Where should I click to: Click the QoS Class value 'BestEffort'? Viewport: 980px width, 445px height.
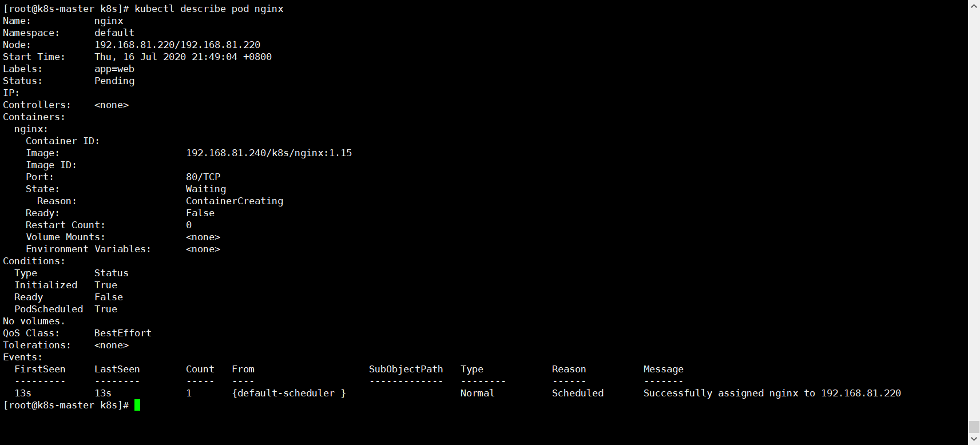pyautogui.click(x=123, y=333)
